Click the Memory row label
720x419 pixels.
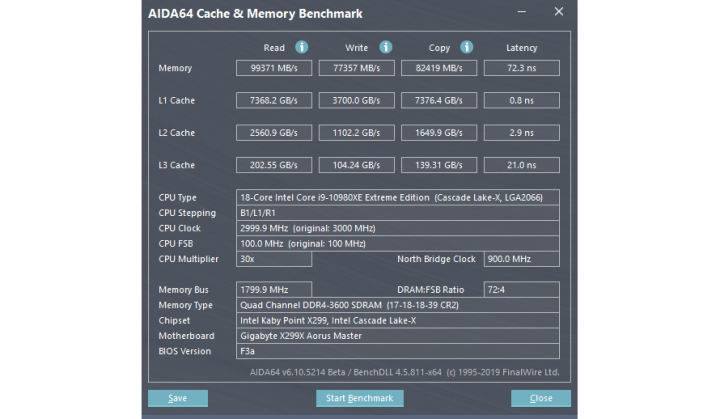click(x=175, y=68)
